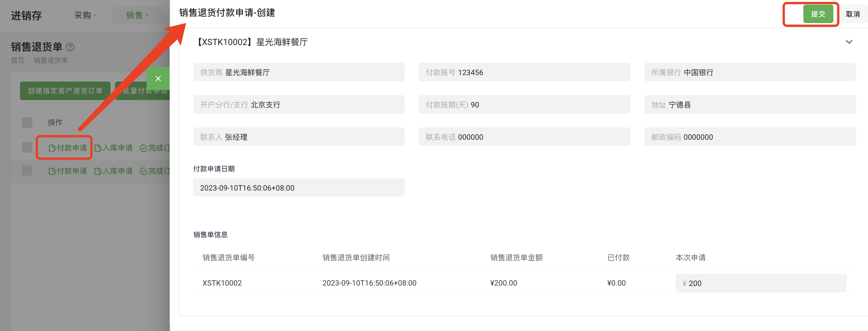Collapse the XSTK10002 星光海鲜餐厅 section chevron
Image resolution: width=868 pixels, height=331 pixels.
[849, 42]
